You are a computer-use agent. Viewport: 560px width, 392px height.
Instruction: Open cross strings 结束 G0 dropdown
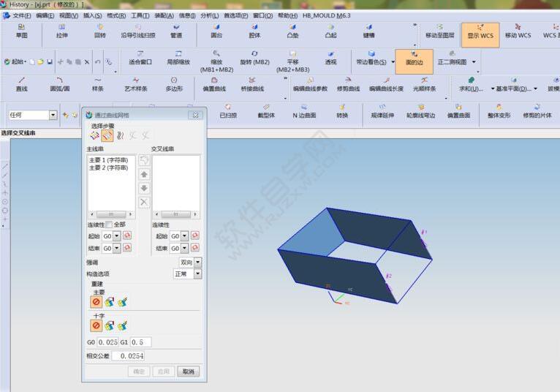(x=184, y=248)
